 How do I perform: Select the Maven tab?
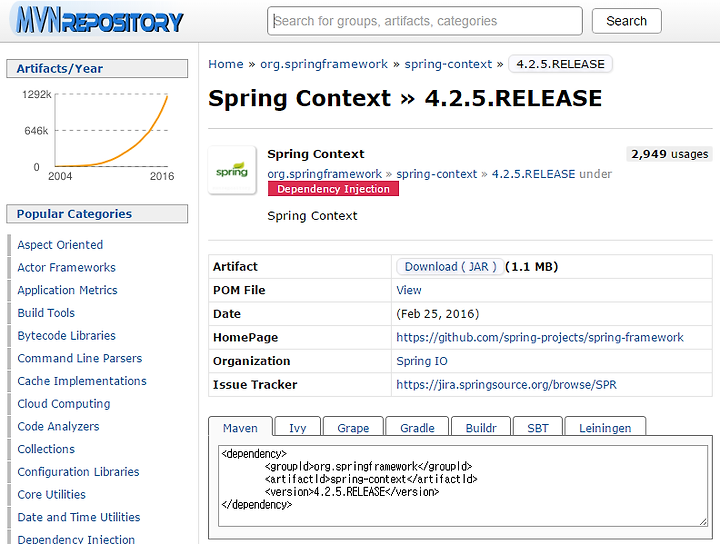(x=240, y=427)
